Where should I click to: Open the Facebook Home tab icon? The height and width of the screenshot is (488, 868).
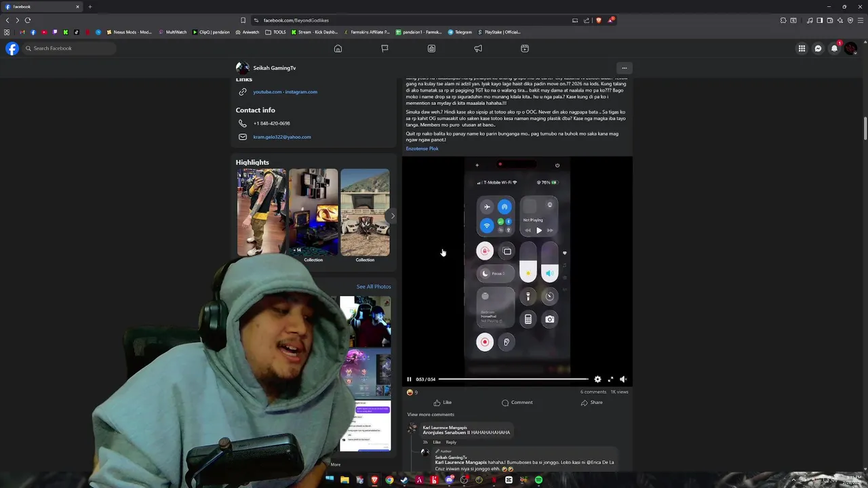338,48
